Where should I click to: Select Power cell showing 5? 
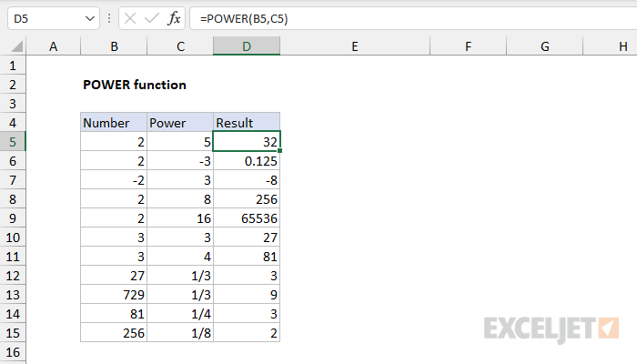point(180,142)
